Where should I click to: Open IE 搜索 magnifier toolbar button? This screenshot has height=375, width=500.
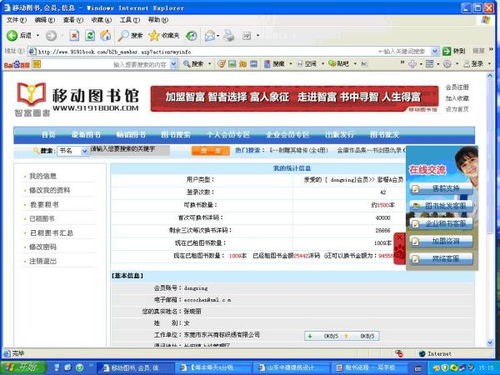coord(130,35)
